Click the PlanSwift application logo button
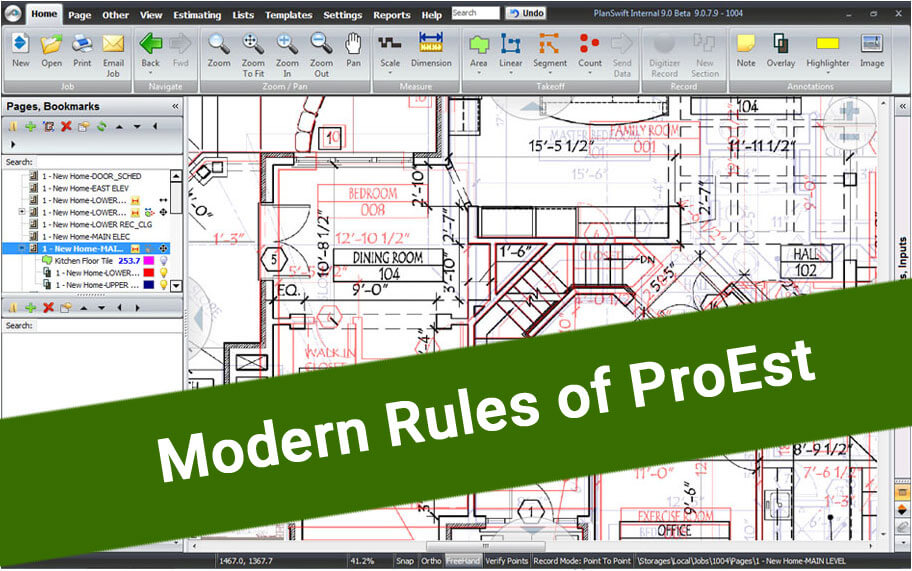The image size is (912, 571). pos(13,13)
